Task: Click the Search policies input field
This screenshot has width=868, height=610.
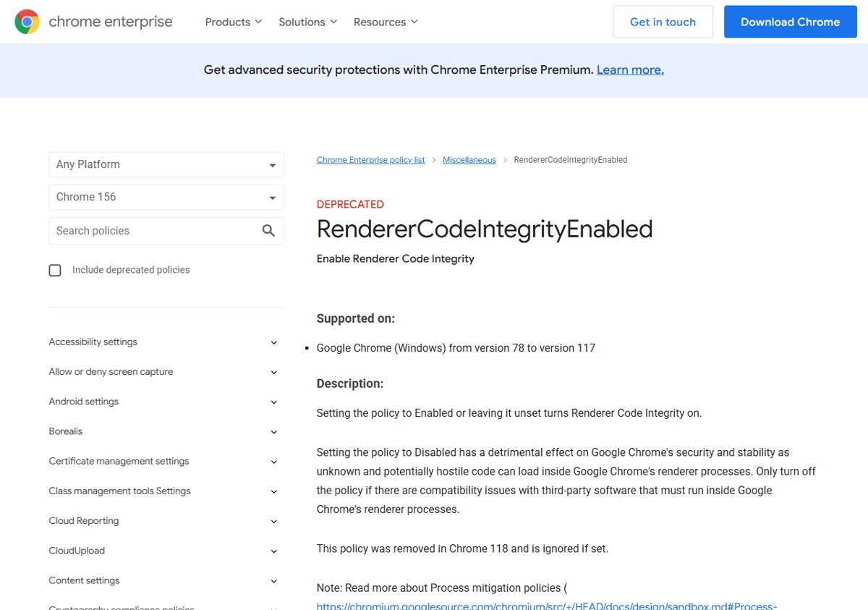Action: tap(155, 231)
